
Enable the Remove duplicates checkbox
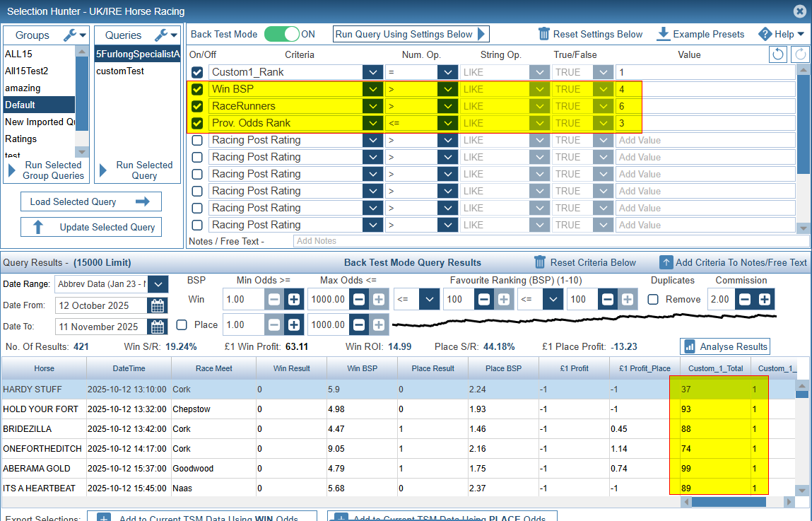[x=653, y=299]
